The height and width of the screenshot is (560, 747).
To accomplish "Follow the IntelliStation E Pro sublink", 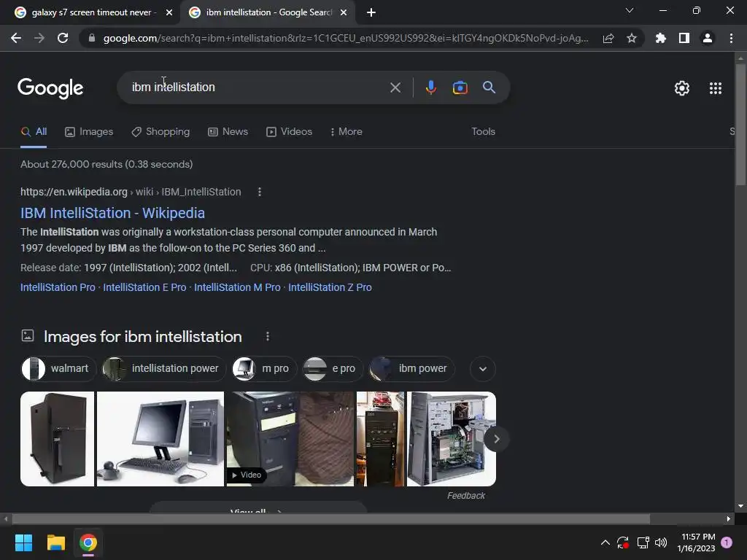I will click(x=144, y=287).
